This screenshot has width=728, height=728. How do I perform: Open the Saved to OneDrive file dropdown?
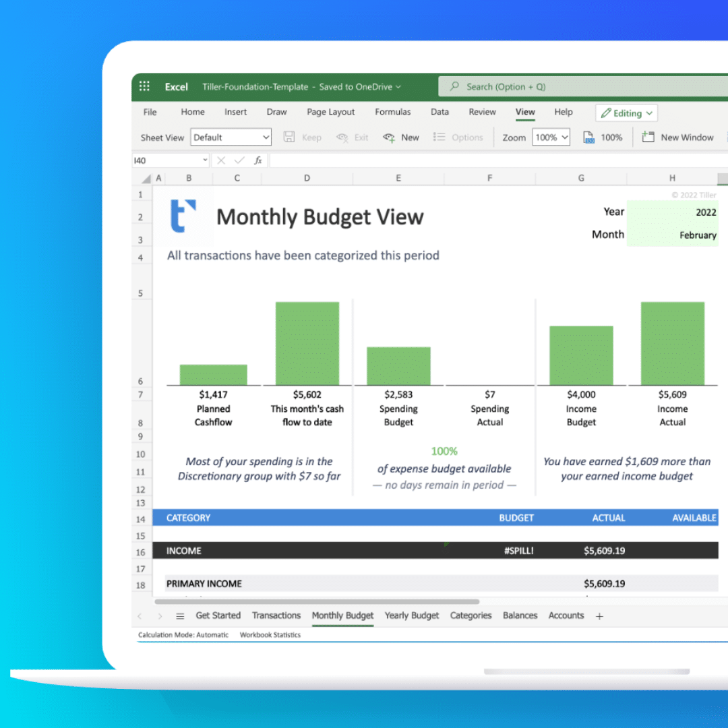[360, 87]
